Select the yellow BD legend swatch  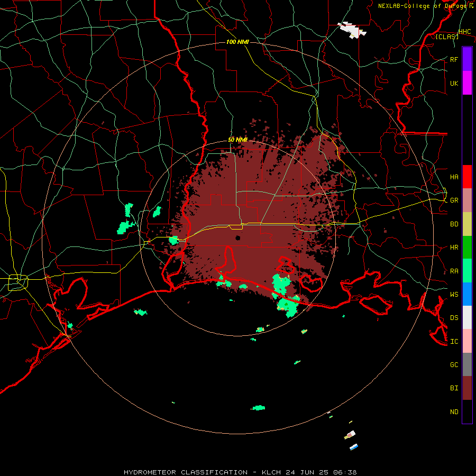pos(467,224)
